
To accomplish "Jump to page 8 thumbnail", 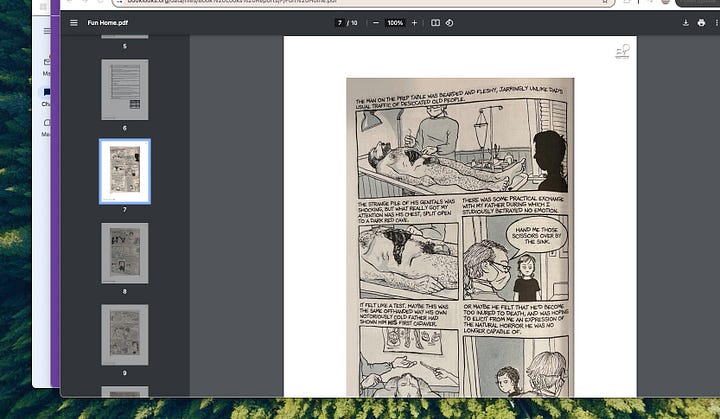I will click(125, 253).
